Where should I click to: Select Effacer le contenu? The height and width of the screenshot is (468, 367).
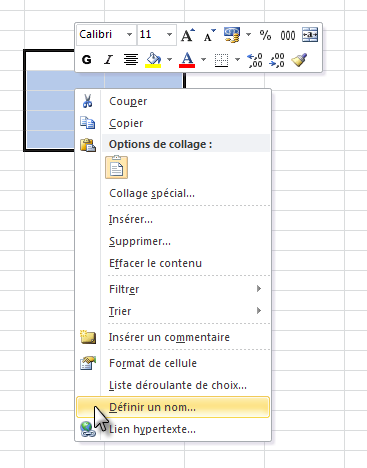[173, 263]
